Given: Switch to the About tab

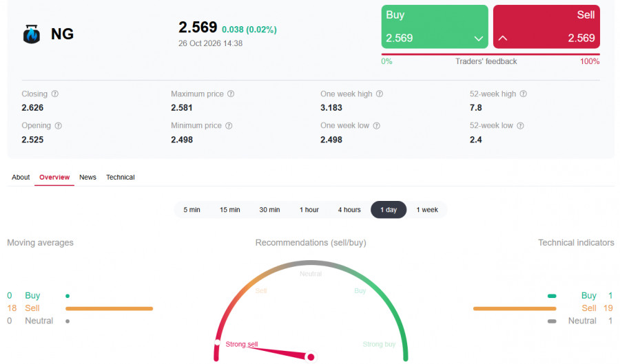Looking at the screenshot, I should pos(21,178).
